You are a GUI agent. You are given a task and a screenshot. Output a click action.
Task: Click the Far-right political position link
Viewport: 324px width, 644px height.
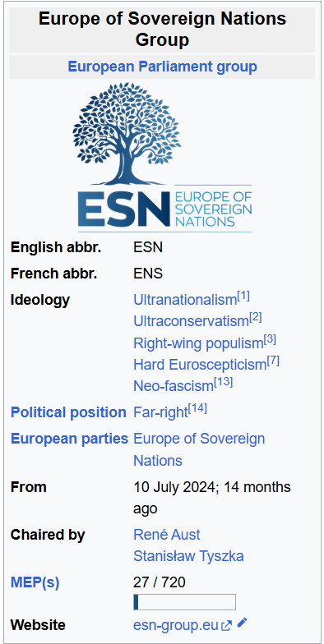160,412
